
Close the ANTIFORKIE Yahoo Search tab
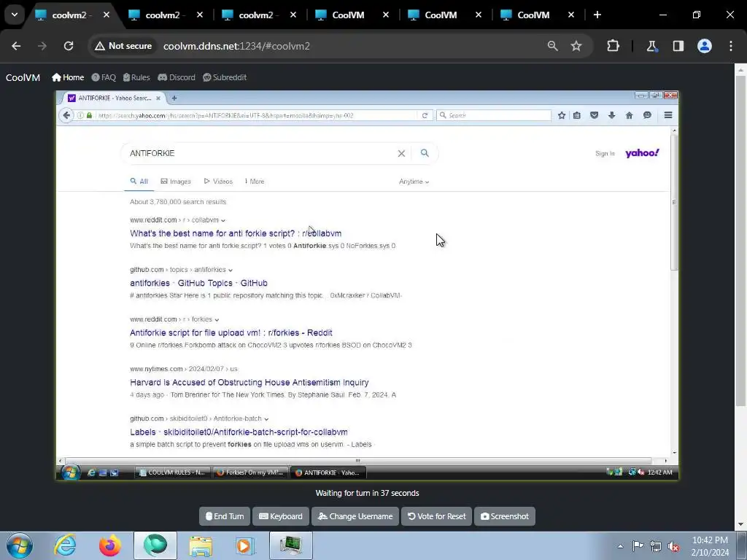(x=158, y=98)
